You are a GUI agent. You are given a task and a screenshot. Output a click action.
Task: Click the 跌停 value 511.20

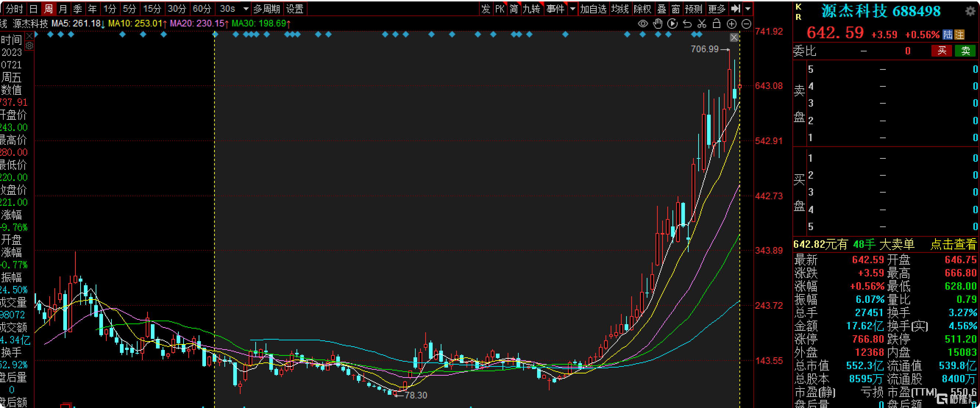click(961, 339)
